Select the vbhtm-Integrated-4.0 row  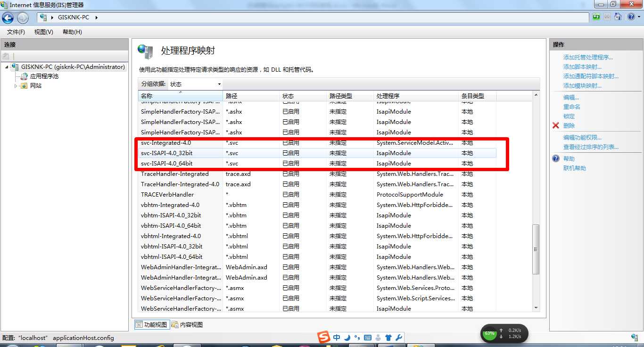point(317,205)
